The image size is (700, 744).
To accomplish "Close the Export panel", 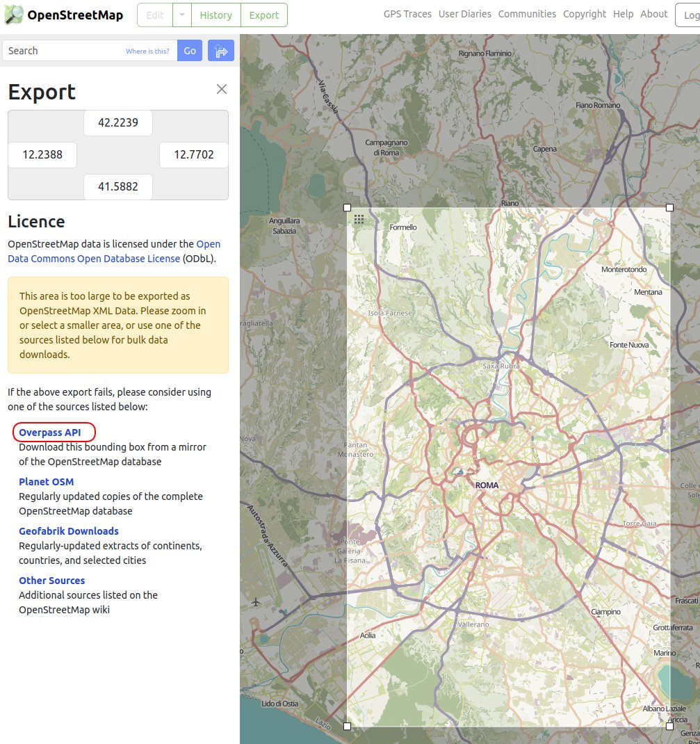I will [x=222, y=89].
